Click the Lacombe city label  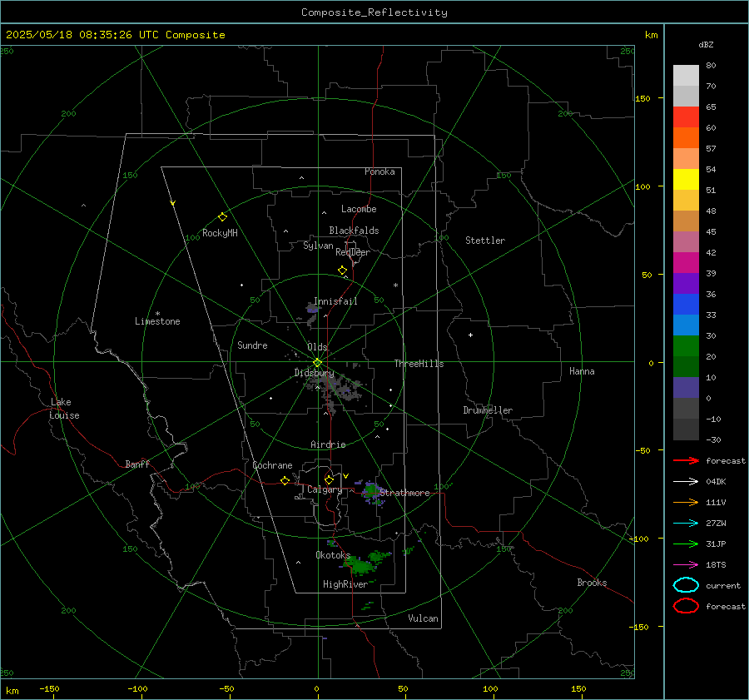[359, 209]
